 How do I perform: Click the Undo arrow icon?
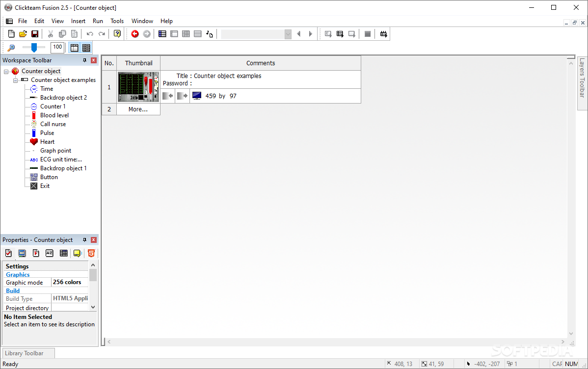(x=90, y=34)
